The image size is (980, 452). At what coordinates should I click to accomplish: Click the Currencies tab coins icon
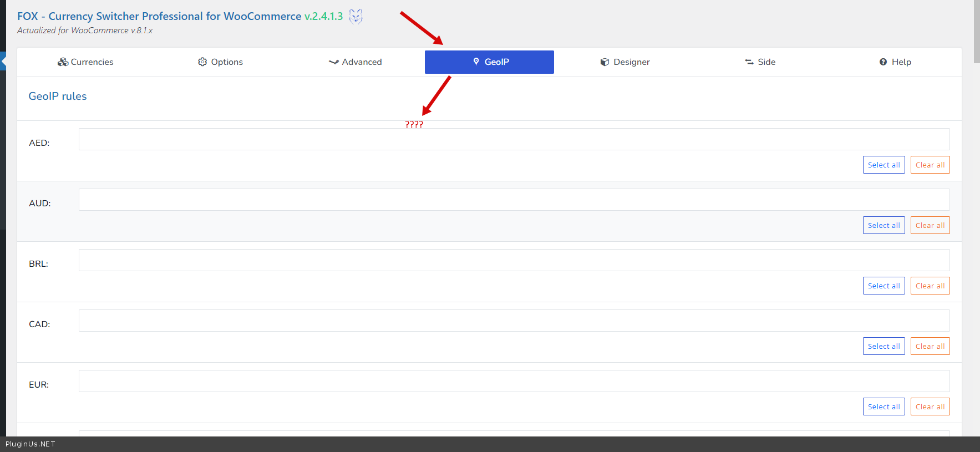[63, 62]
